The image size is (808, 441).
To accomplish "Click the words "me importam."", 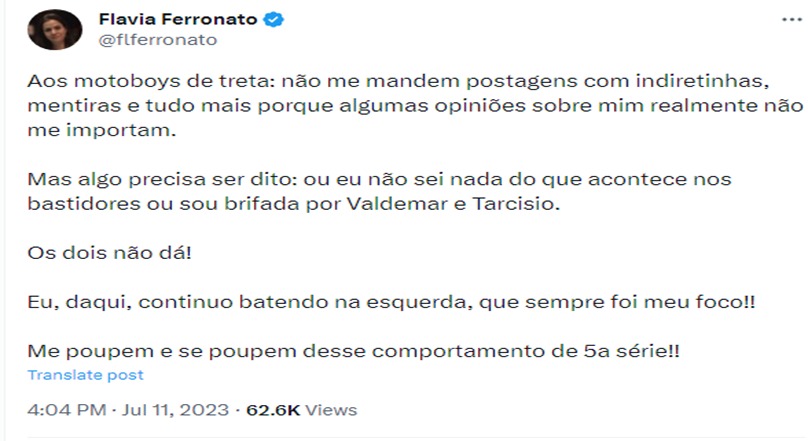I will point(102,130).
